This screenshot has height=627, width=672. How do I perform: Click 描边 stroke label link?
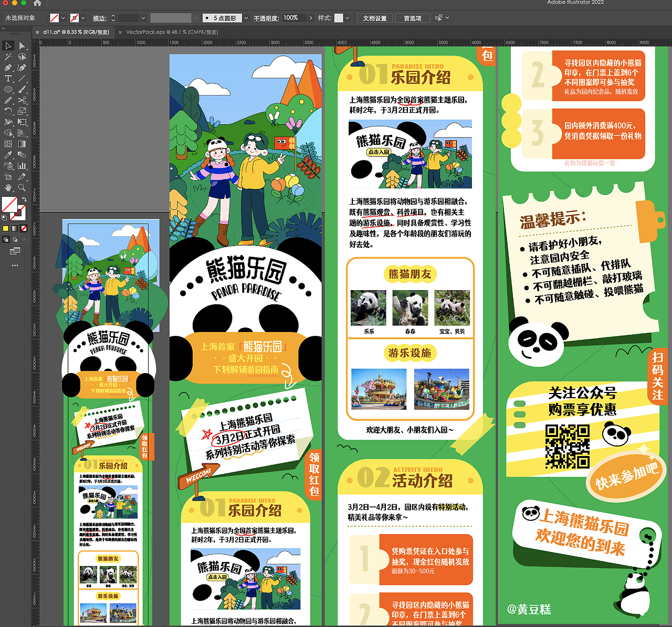coord(99,18)
